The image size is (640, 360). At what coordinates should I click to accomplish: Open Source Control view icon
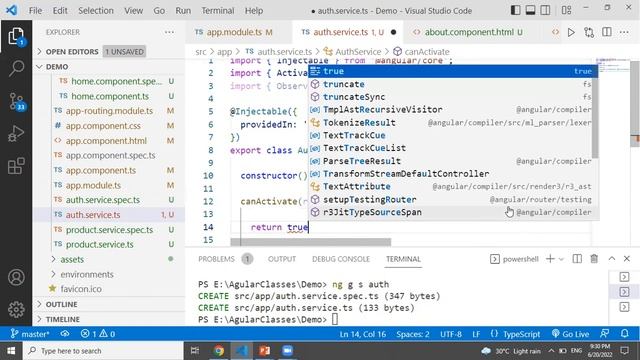16,101
